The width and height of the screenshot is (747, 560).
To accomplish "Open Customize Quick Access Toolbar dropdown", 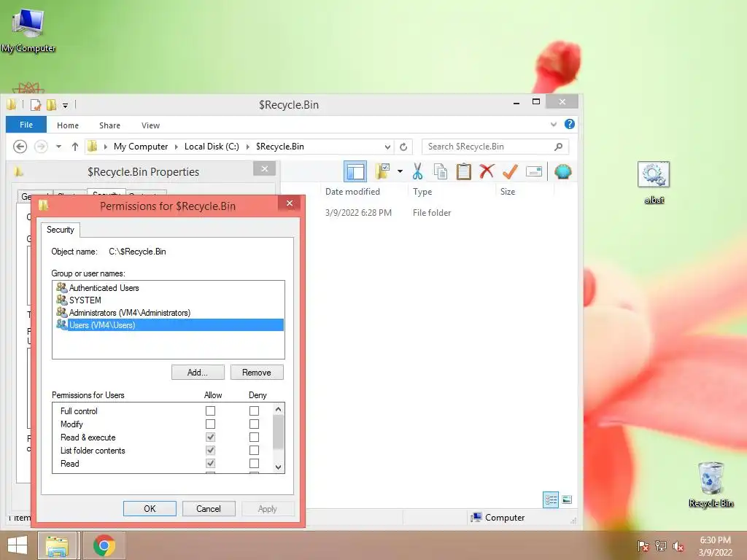I will (65, 105).
